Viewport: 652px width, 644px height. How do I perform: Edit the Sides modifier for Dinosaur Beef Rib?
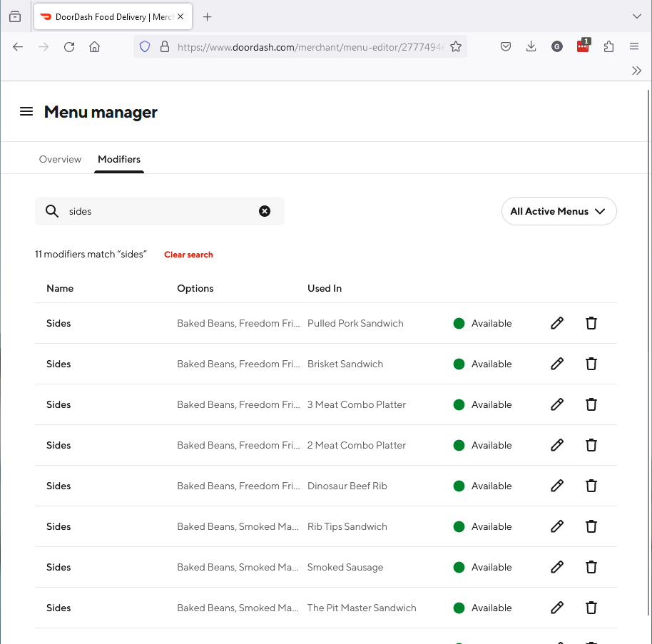(x=557, y=486)
